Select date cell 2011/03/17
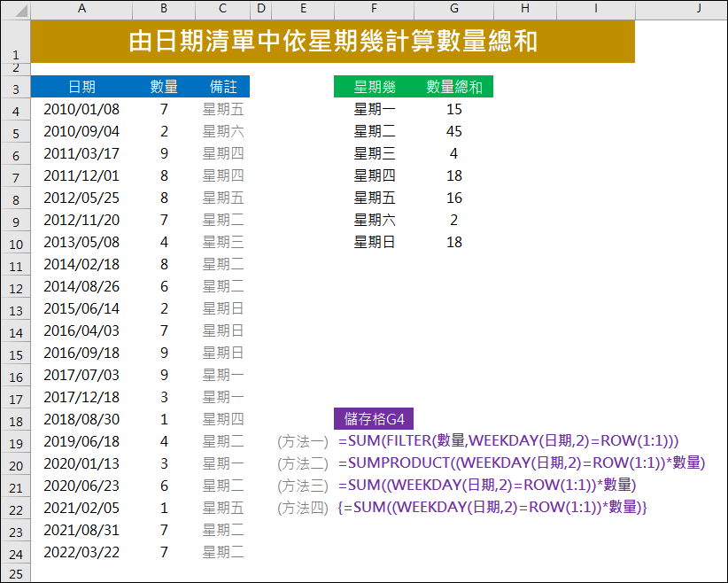728x583 pixels. (x=81, y=153)
